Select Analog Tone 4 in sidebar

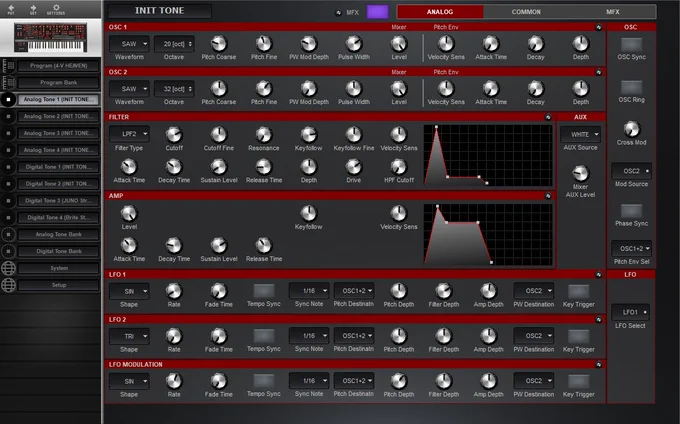pos(59,150)
